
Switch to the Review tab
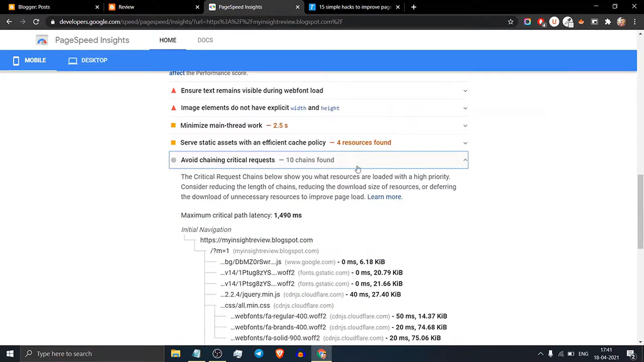[154, 7]
